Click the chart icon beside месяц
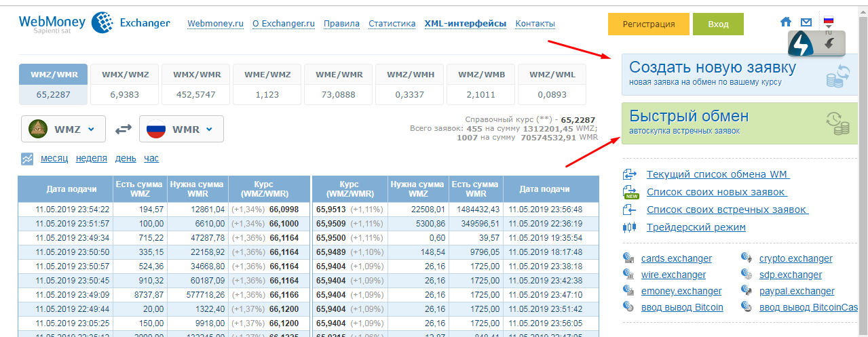This screenshot has height=337, width=868. coord(27,159)
